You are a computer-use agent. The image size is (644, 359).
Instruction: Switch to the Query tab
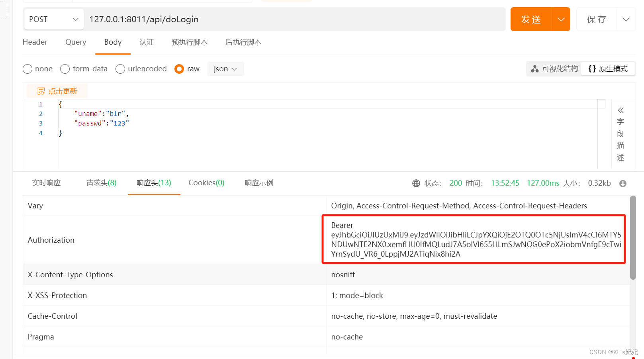[x=76, y=42]
